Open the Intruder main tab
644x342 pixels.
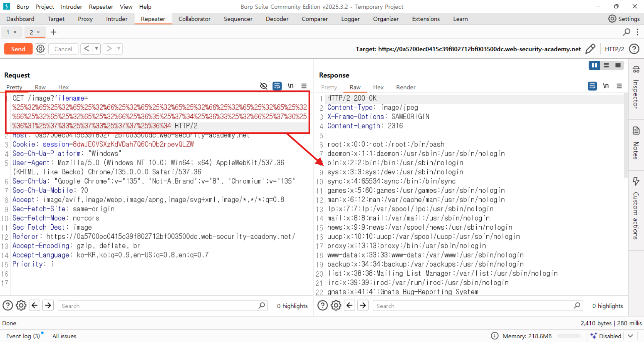click(x=117, y=19)
